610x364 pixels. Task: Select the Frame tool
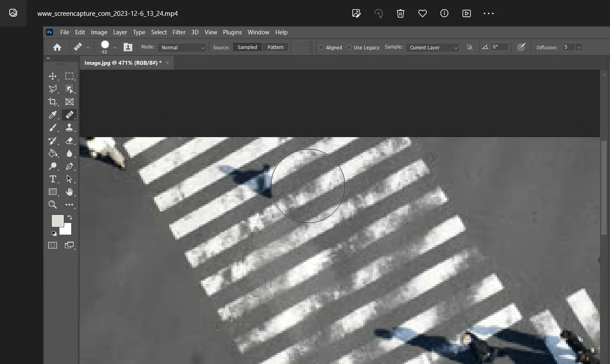click(70, 102)
